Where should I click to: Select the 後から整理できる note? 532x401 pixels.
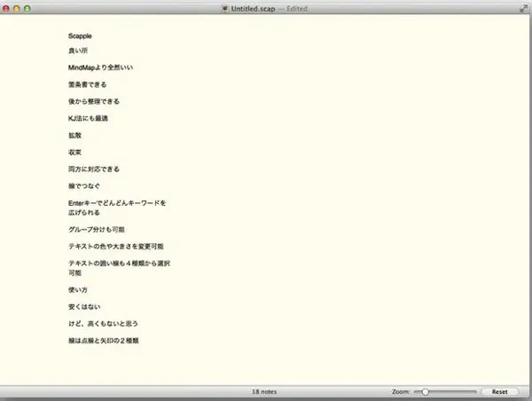click(94, 101)
